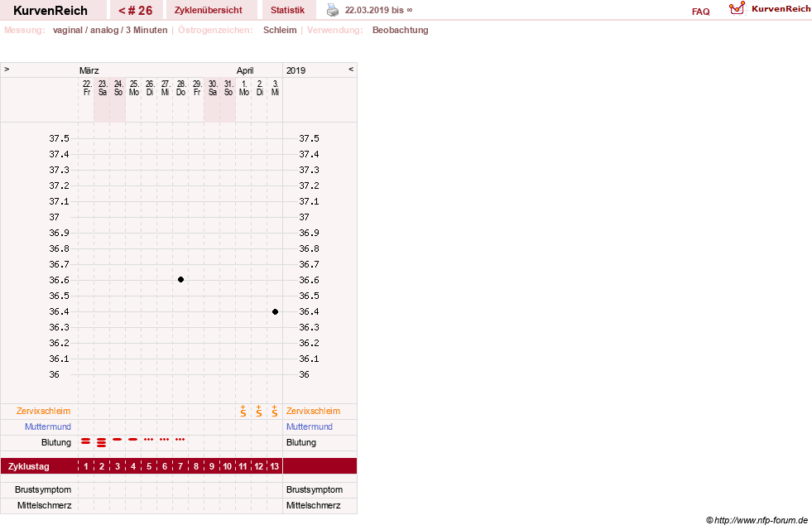Click the bleeding dash on cycle day 4

click(133, 440)
